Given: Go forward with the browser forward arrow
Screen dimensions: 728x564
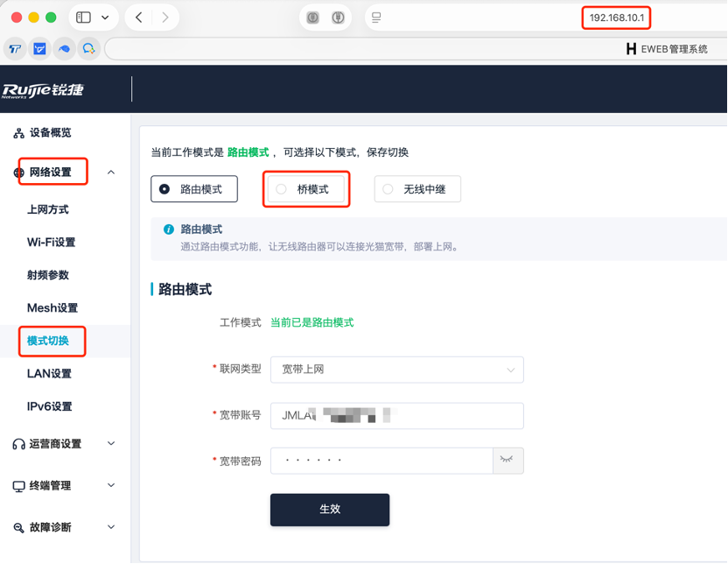Looking at the screenshot, I should (x=164, y=18).
